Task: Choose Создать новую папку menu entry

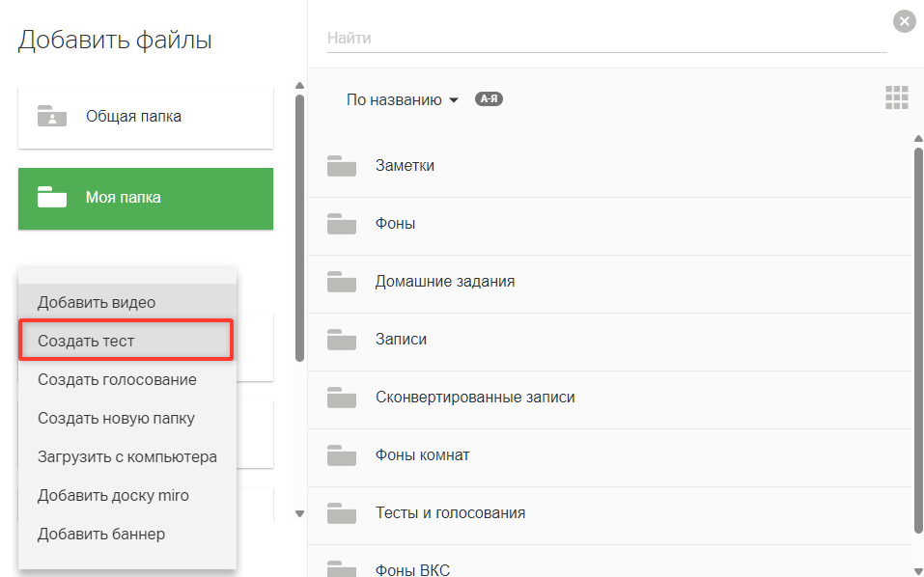Action: pyautogui.click(x=127, y=419)
